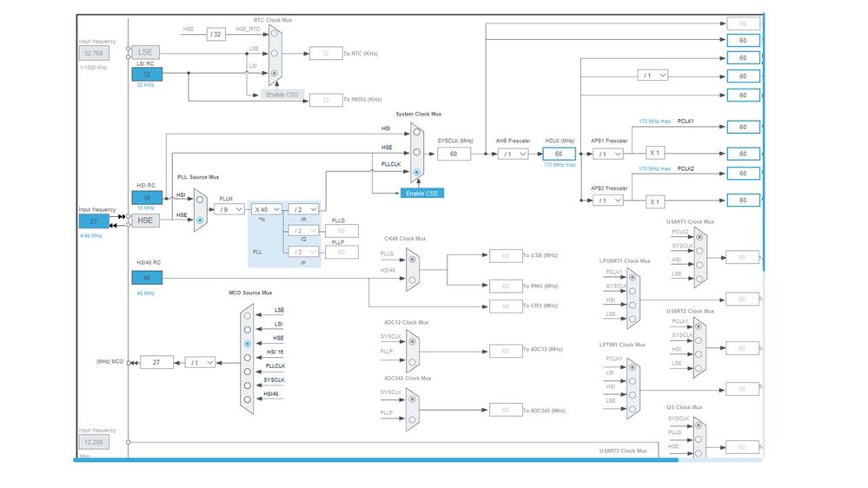
Task: Click the LSI RC 32 value box
Action: pos(147,74)
